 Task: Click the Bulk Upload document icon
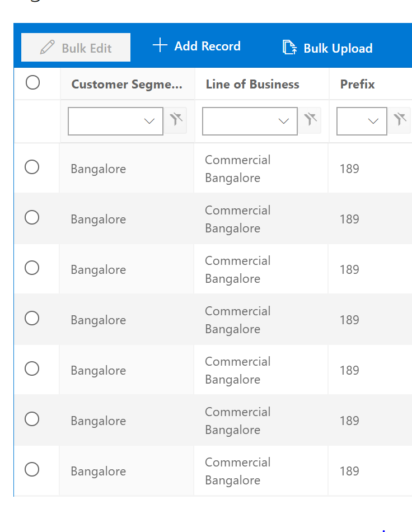(289, 48)
